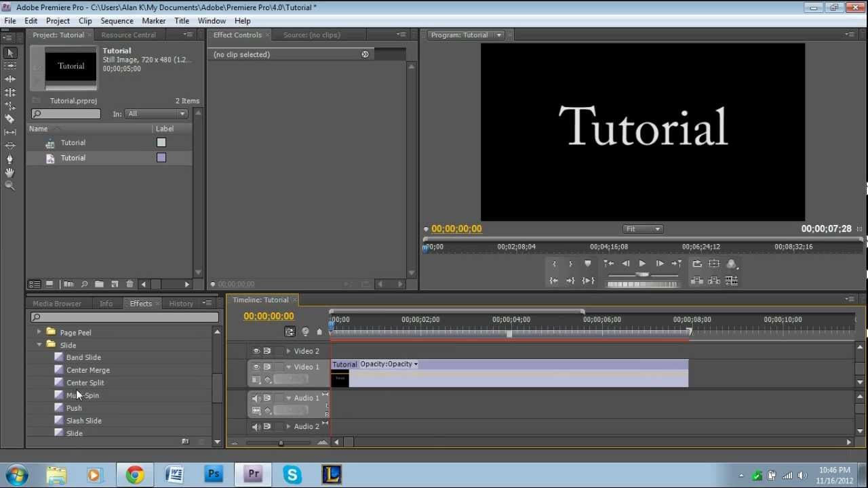Screen dimensions: 868x488
Task: Select the Center Merge transition
Action: (x=88, y=370)
